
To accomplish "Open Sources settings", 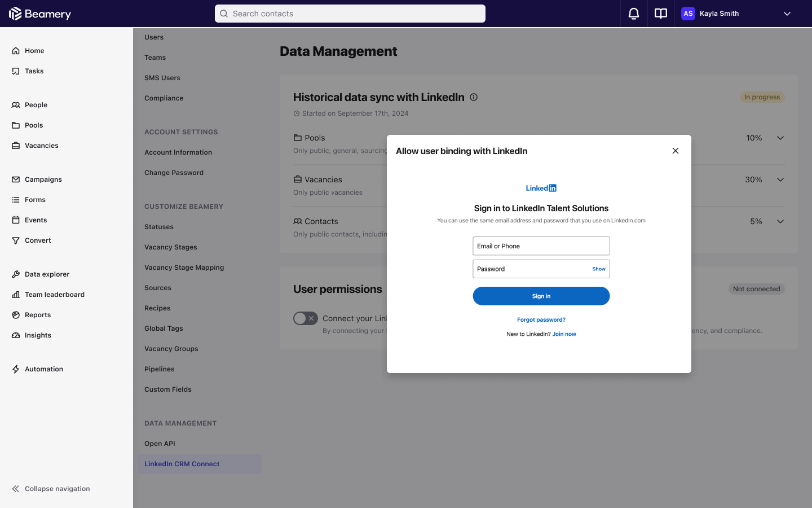I will tap(158, 288).
